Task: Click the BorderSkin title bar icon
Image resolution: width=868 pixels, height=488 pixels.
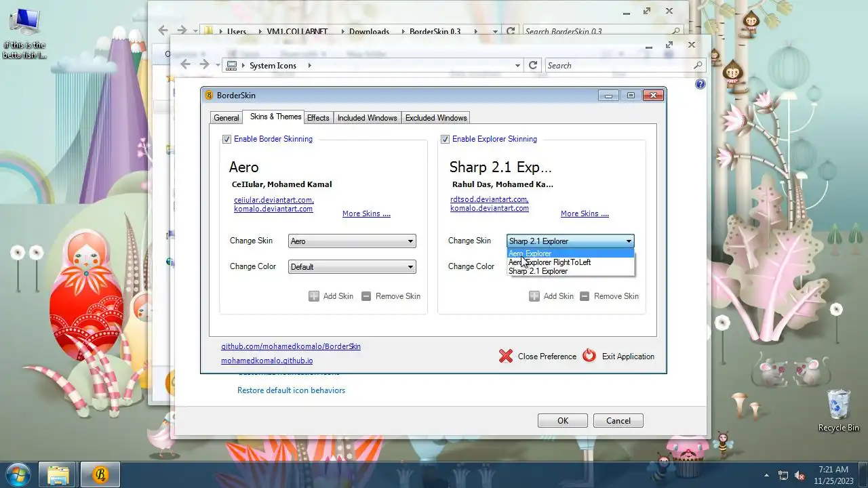Action: 209,96
